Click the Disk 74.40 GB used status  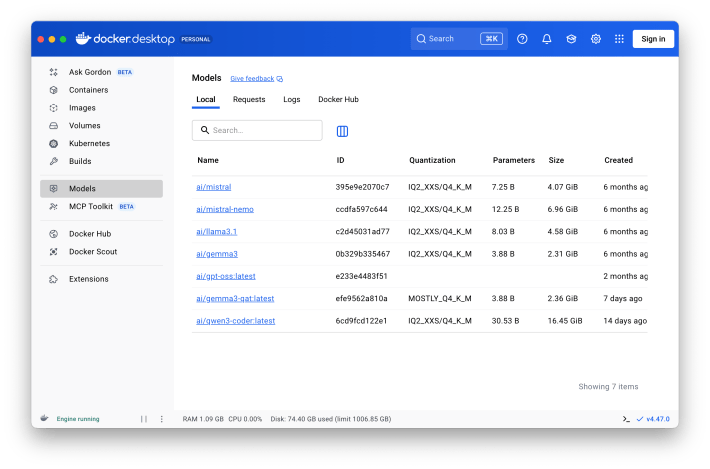(331, 419)
